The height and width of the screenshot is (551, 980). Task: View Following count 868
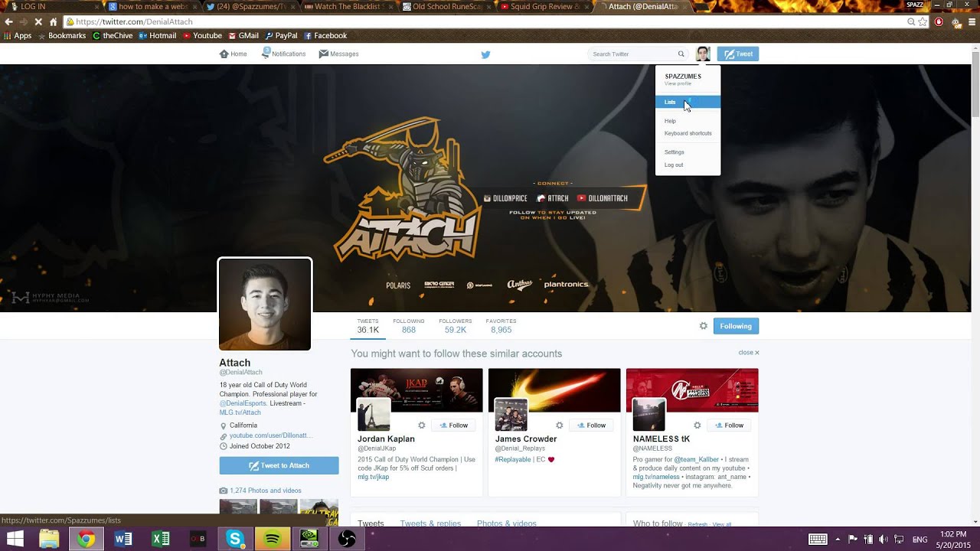pos(409,326)
